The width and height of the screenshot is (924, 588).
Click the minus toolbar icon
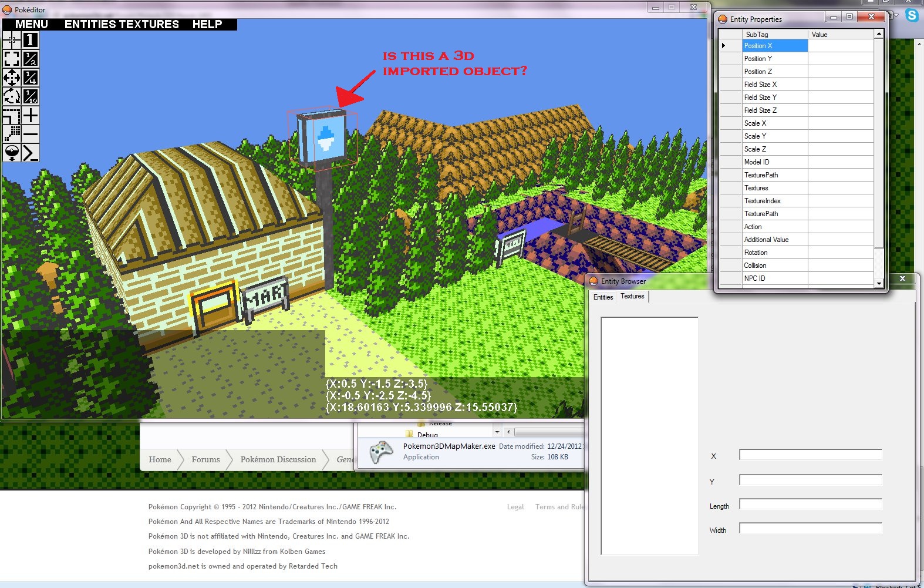pyautogui.click(x=31, y=134)
